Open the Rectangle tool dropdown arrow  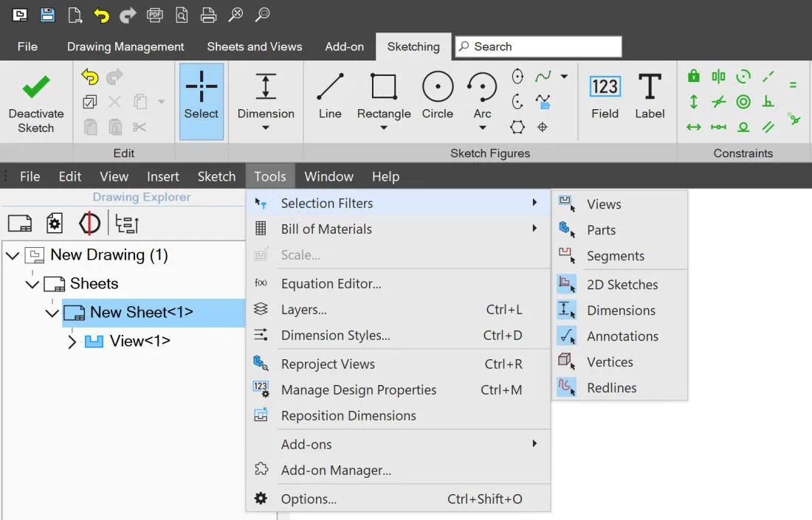(384, 128)
